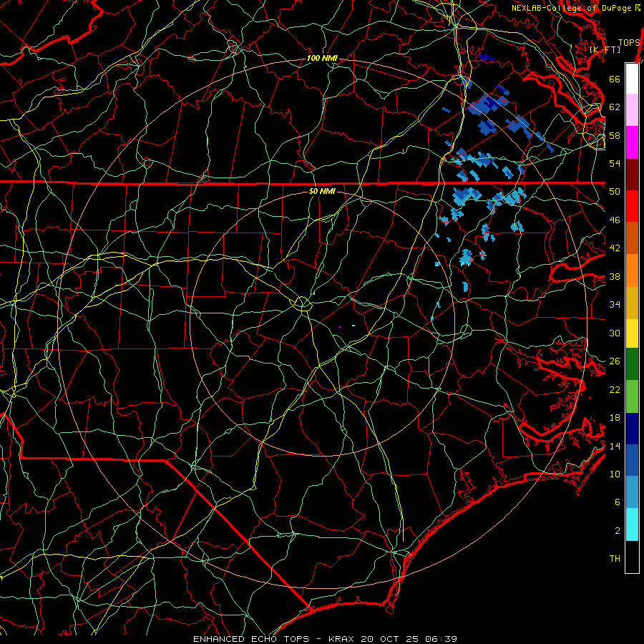Click the black TH threshold legend swatch
The width and height of the screenshot is (644, 644).
click(632, 557)
